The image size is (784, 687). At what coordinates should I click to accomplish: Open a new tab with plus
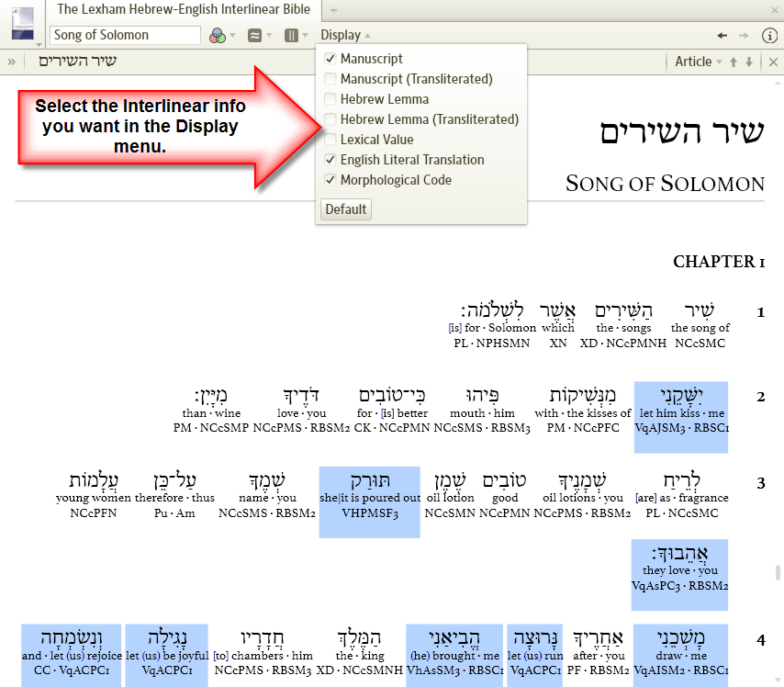[x=333, y=9]
